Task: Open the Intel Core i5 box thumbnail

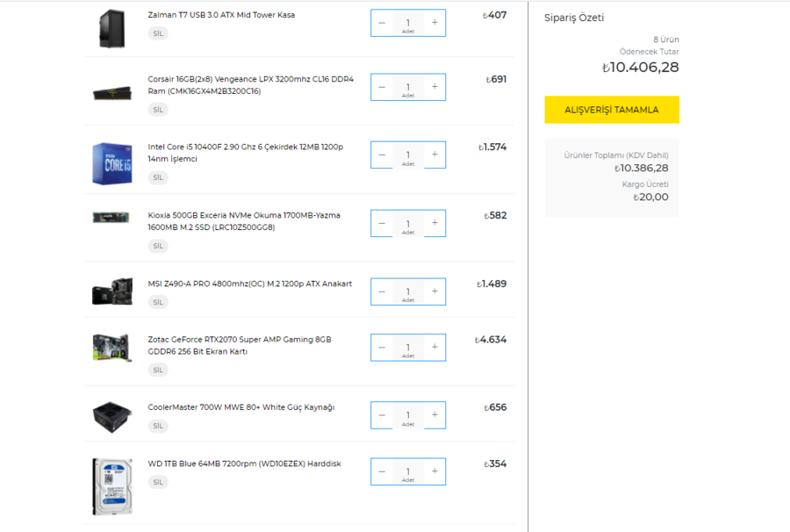Action: [111, 163]
